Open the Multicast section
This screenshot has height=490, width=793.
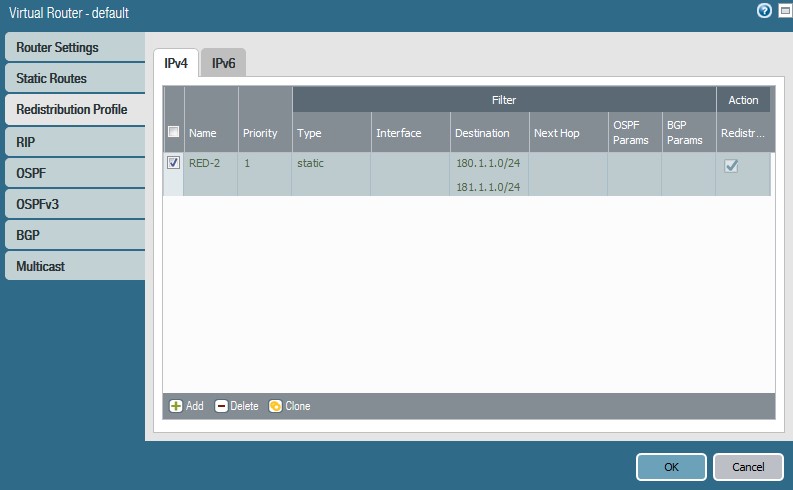pyautogui.click(x=75, y=266)
